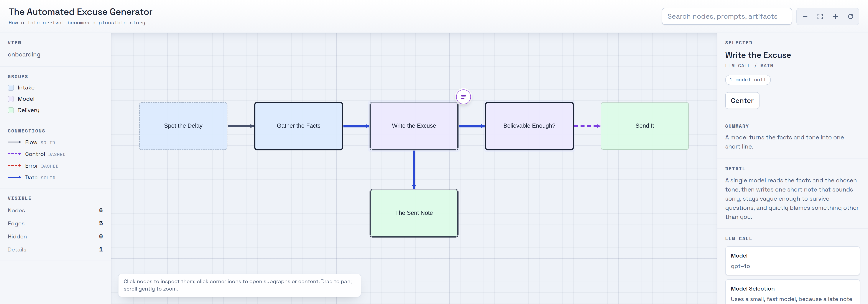Click the Nodes count row

[55, 210]
